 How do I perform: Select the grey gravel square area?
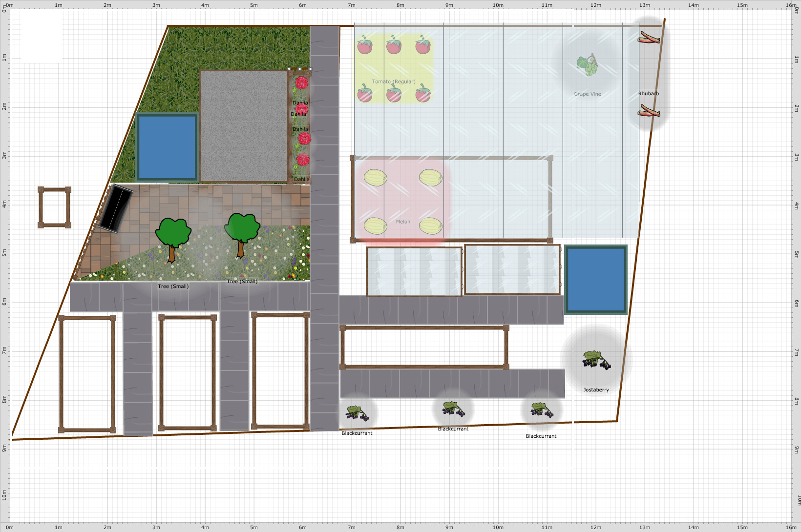244,126
